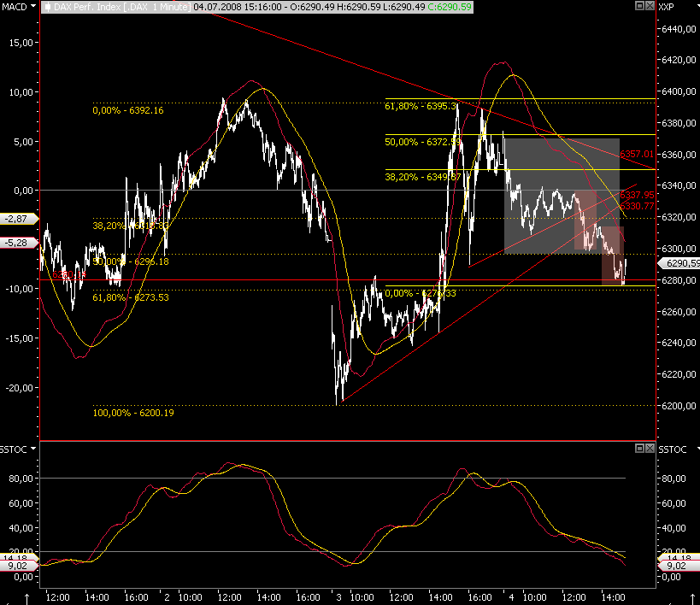The height and width of the screenshot is (605, 700).
Task: Click the -2,87 MACD value marker
Action: pyautogui.click(x=18, y=219)
